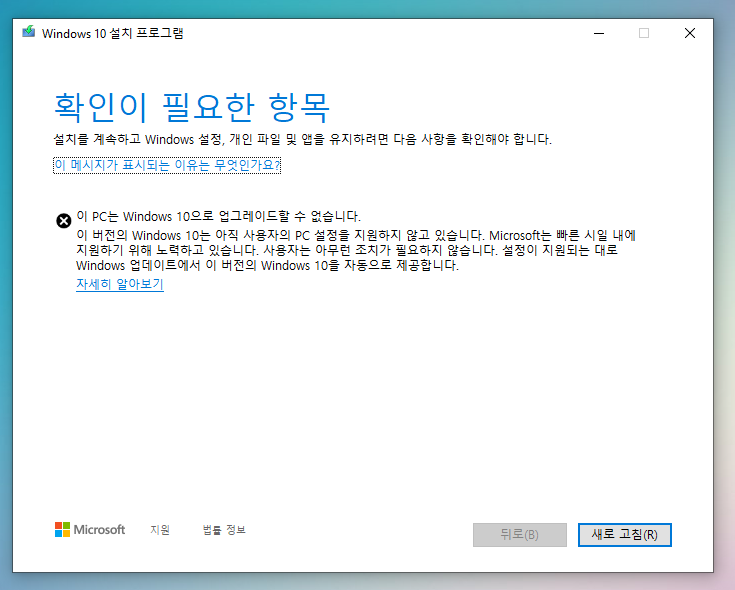Minimize the Windows 10 setup window
This screenshot has width=735, height=590.
(599, 33)
